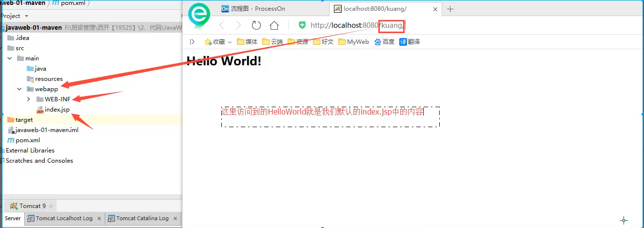Click the Hello World! heading
644x228 pixels.
(224, 61)
